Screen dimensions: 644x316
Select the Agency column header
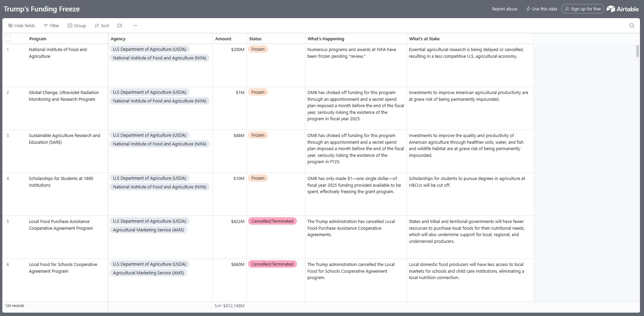(160, 39)
